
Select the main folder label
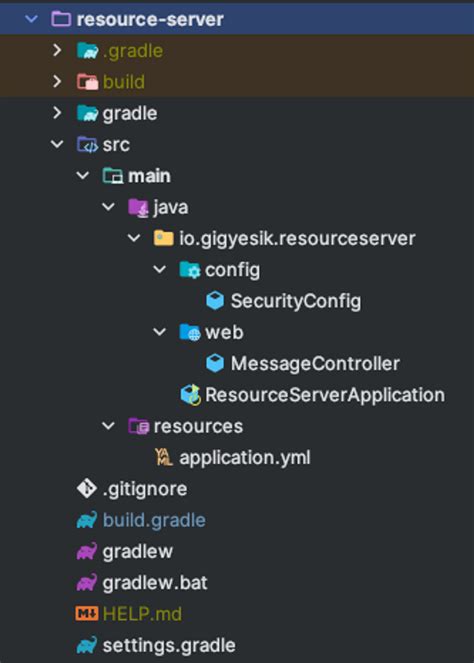[x=149, y=176]
